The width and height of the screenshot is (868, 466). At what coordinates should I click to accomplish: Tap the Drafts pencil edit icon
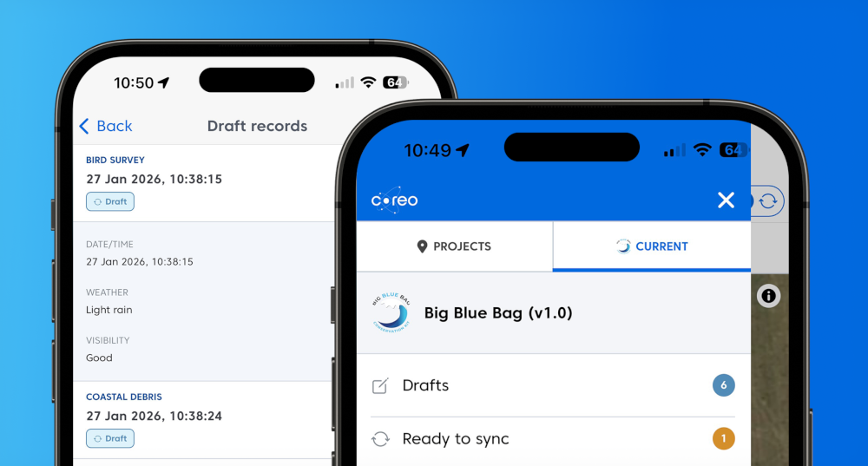coord(380,386)
